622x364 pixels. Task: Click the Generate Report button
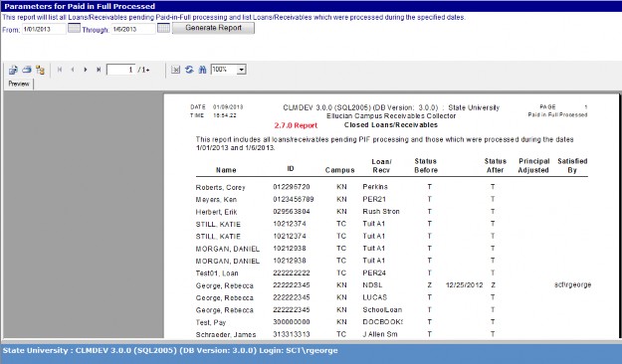213,28
